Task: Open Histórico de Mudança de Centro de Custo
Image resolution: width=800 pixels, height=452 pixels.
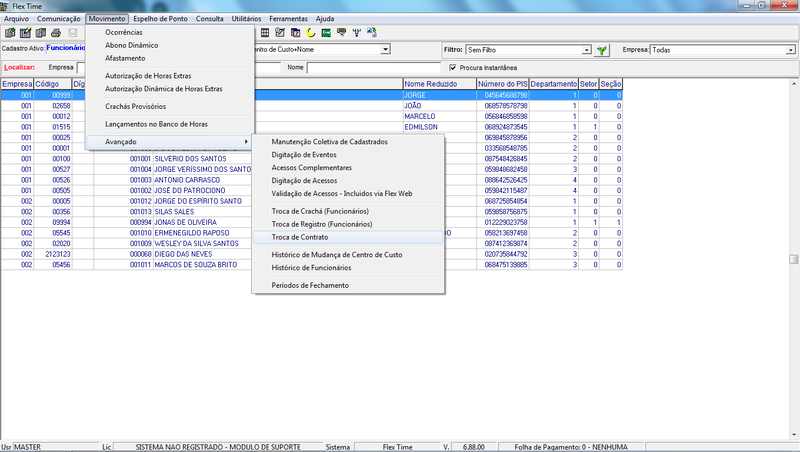Action: pyautogui.click(x=348, y=255)
